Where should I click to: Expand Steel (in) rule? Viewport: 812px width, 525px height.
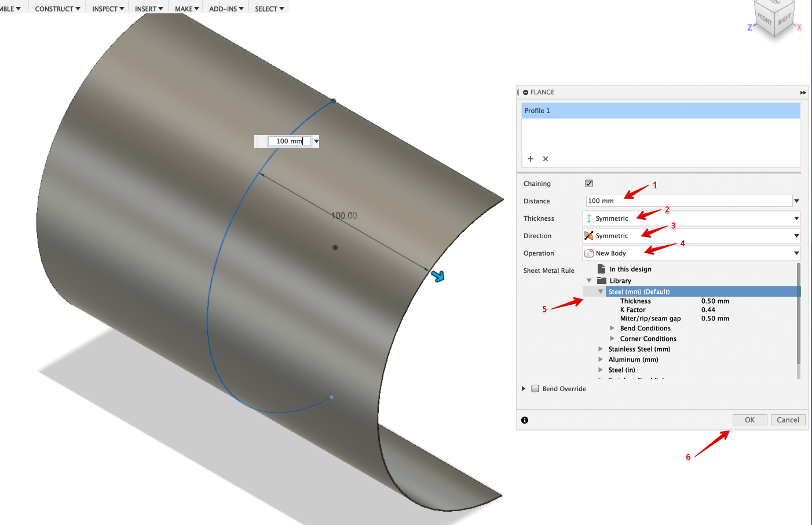[x=601, y=370]
